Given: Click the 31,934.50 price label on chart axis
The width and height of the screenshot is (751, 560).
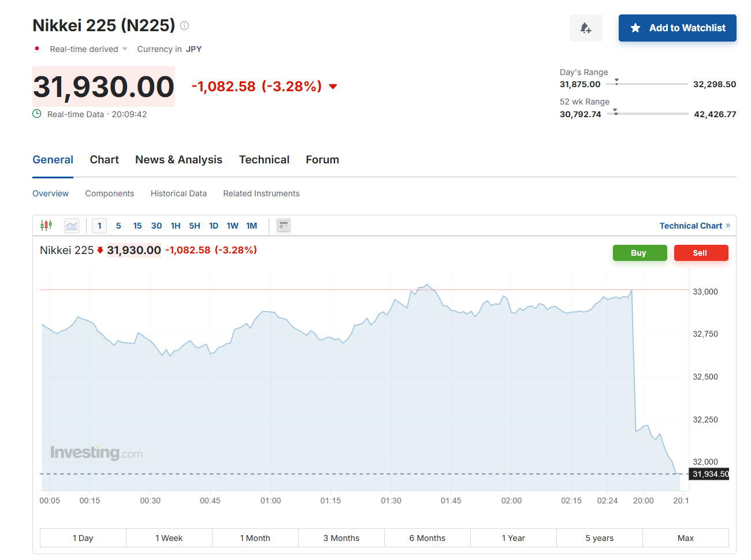Looking at the screenshot, I should point(710,474).
